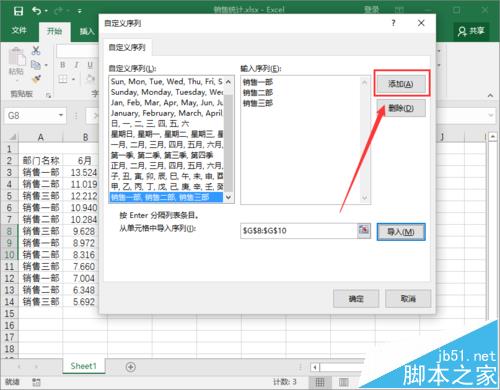Switch to the Home ribbon tab
Viewport: 500px width, 390px height.
point(54,31)
